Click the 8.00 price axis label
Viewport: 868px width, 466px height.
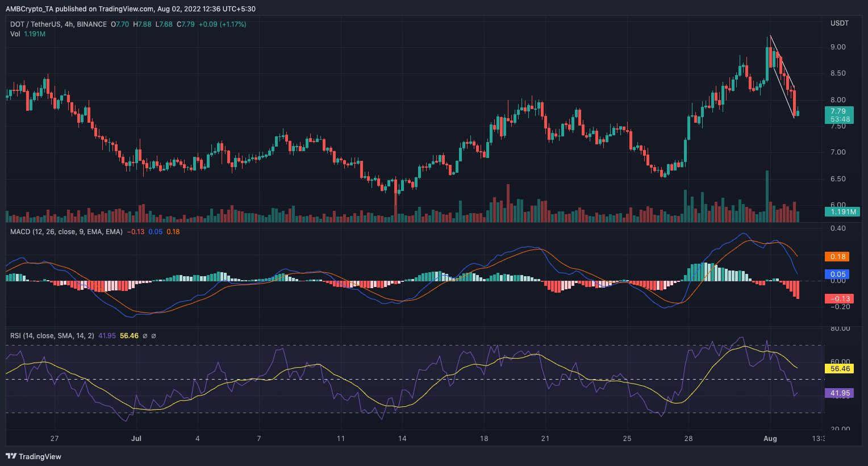pyautogui.click(x=838, y=100)
